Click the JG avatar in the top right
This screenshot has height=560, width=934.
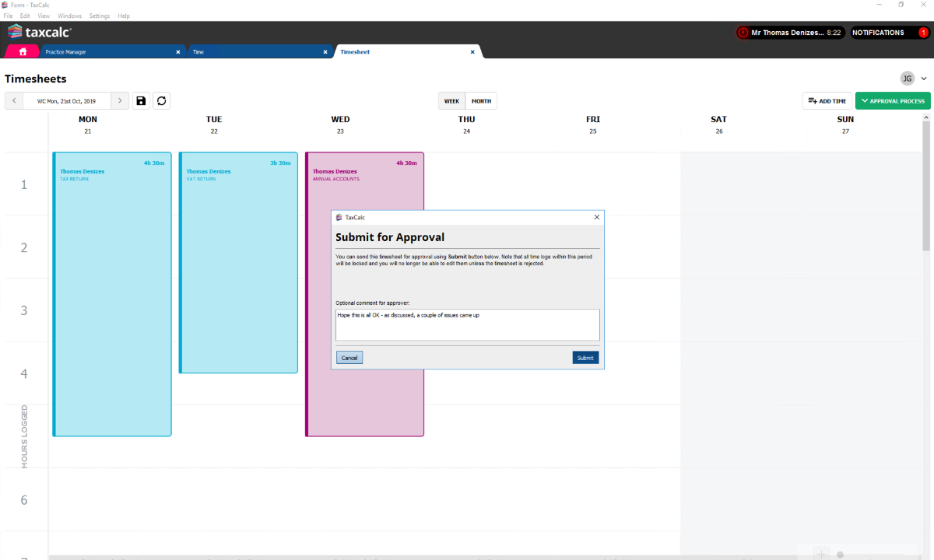pos(908,78)
